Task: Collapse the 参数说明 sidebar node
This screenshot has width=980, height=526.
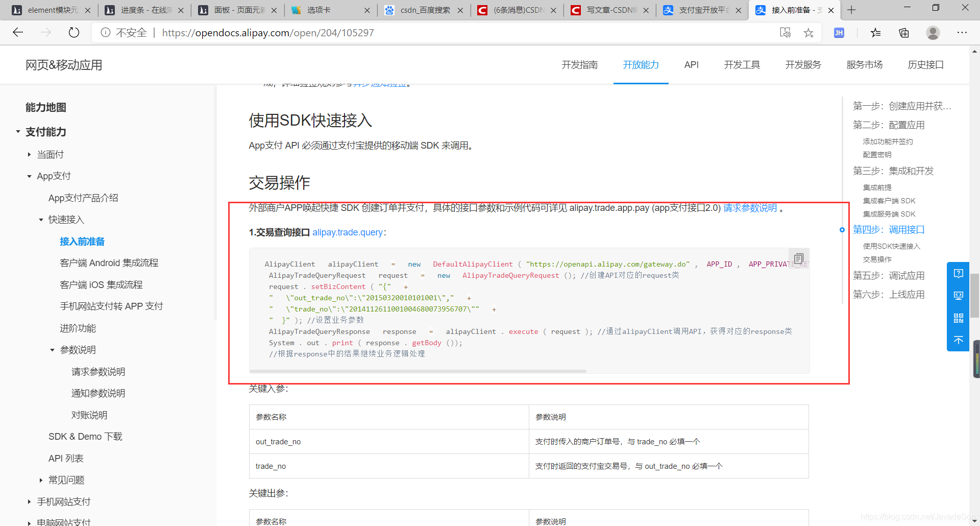Action: [52, 350]
